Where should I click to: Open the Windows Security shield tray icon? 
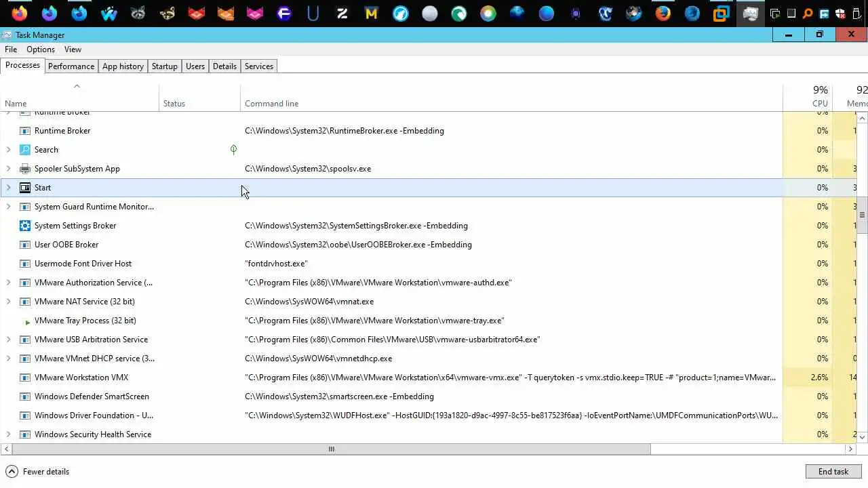(840, 13)
